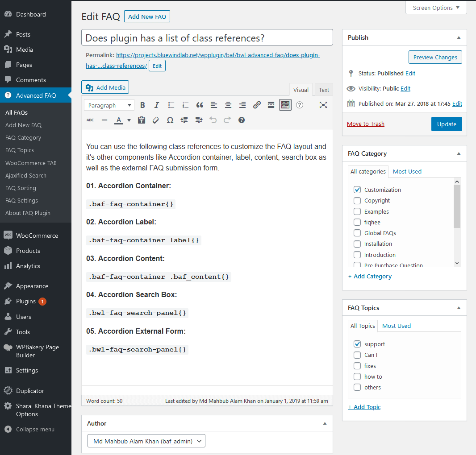Uncheck the support topic
Screen dimensions: 476x455
point(357,344)
